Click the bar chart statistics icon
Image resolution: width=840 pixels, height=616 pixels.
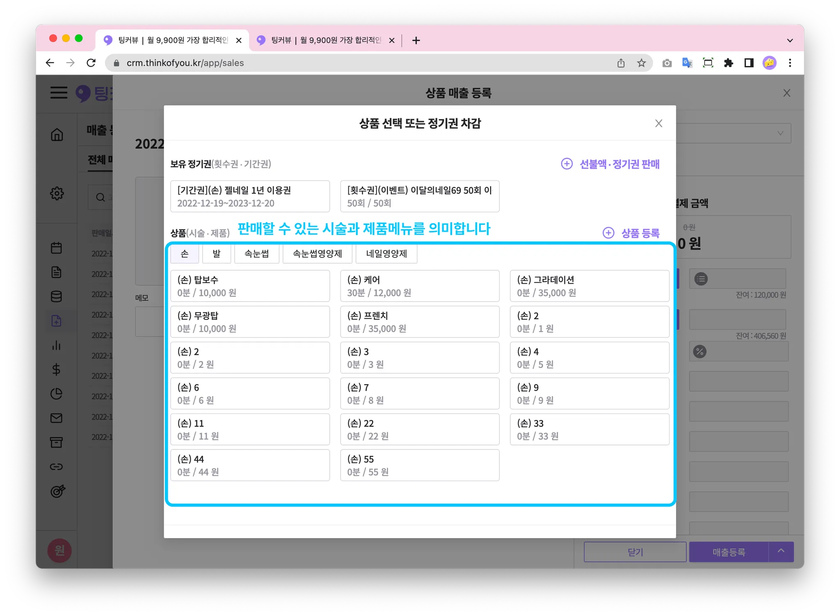(x=57, y=345)
